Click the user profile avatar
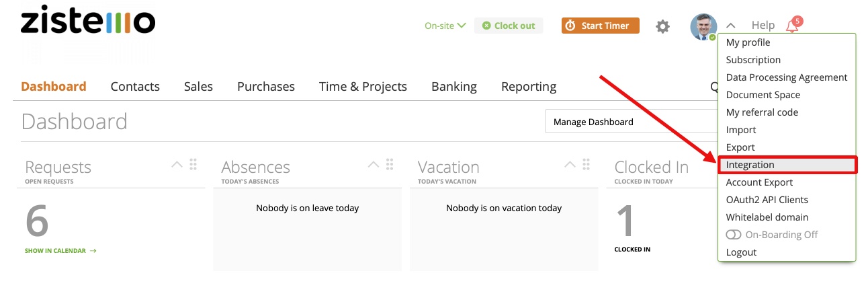 click(x=703, y=26)
